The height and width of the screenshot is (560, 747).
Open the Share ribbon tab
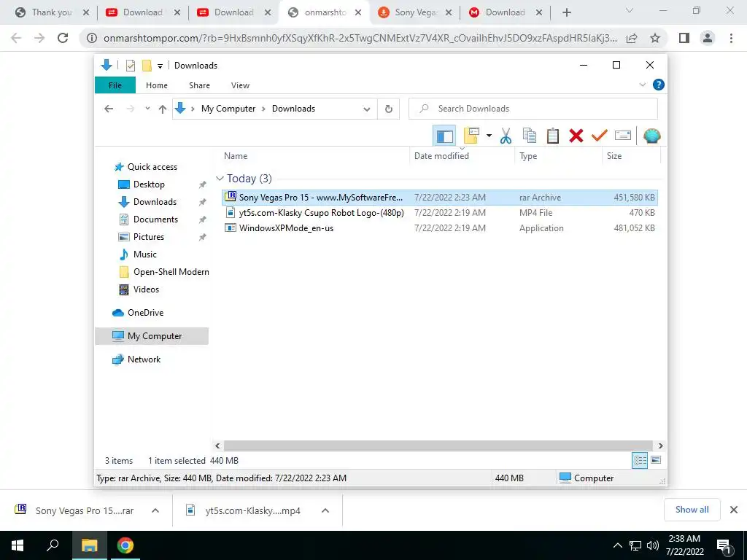click(199, 85)
